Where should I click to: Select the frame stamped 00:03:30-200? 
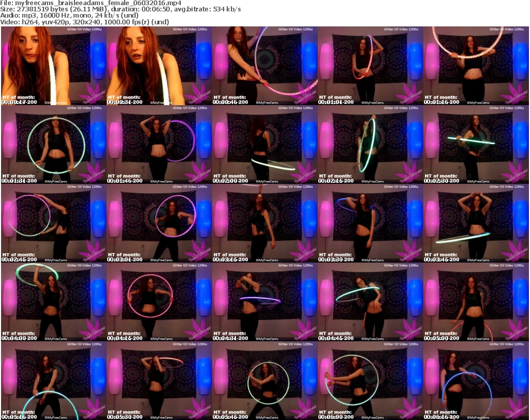371,223
